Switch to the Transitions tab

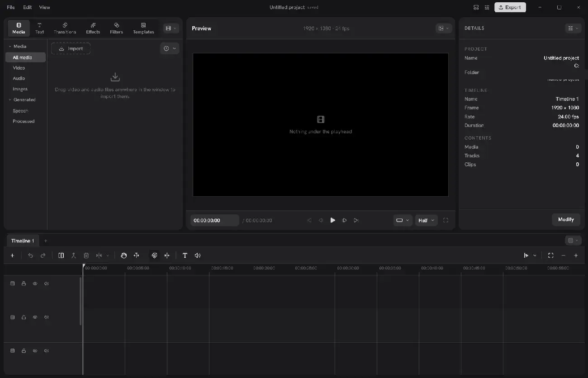pos(65,28)
